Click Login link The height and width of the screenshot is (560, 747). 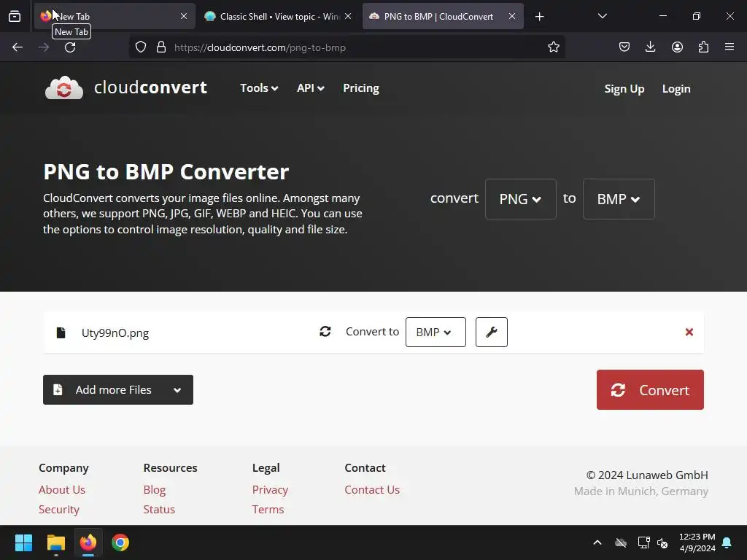pos(676,89)
